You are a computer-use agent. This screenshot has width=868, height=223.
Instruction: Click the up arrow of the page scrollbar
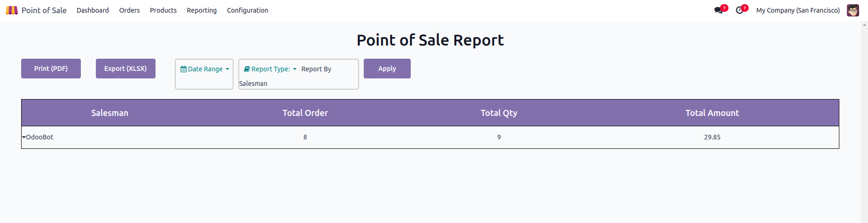(x=864, y=25)
